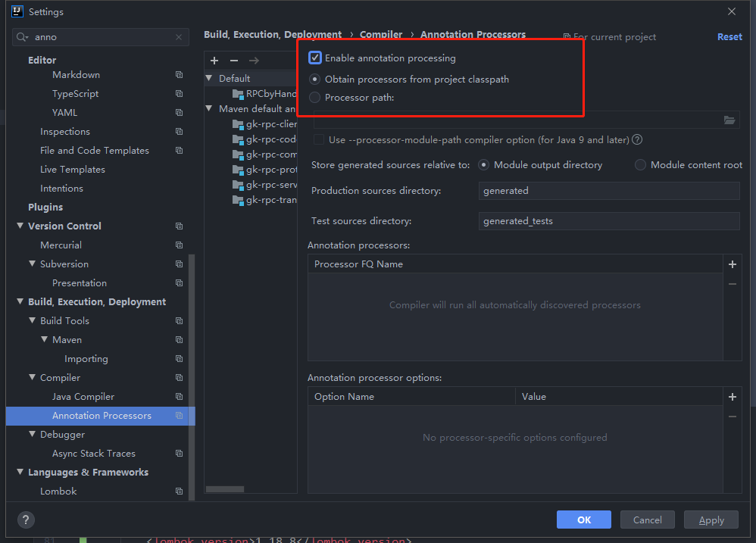Image resolution: width=756 pixels, height=543 pixels.
Task: Open the Live Templates settings page
Action: coord(72,170)
